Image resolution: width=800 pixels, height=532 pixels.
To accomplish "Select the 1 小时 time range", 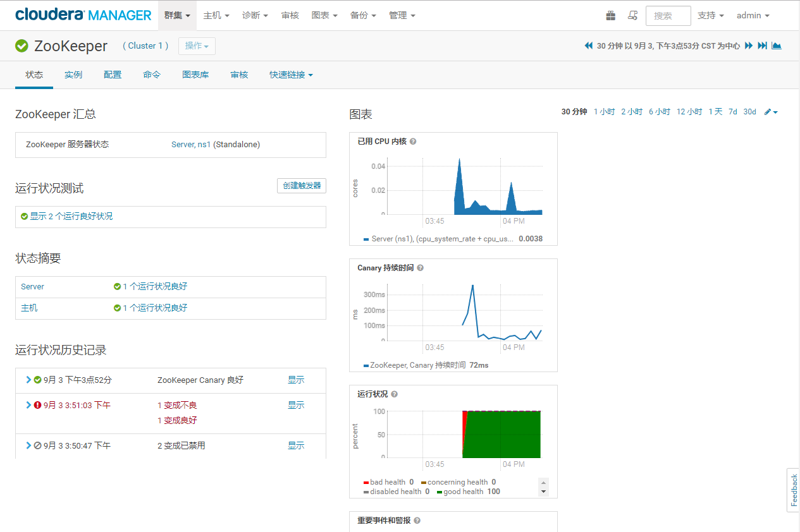I will (x=604, y=112).
